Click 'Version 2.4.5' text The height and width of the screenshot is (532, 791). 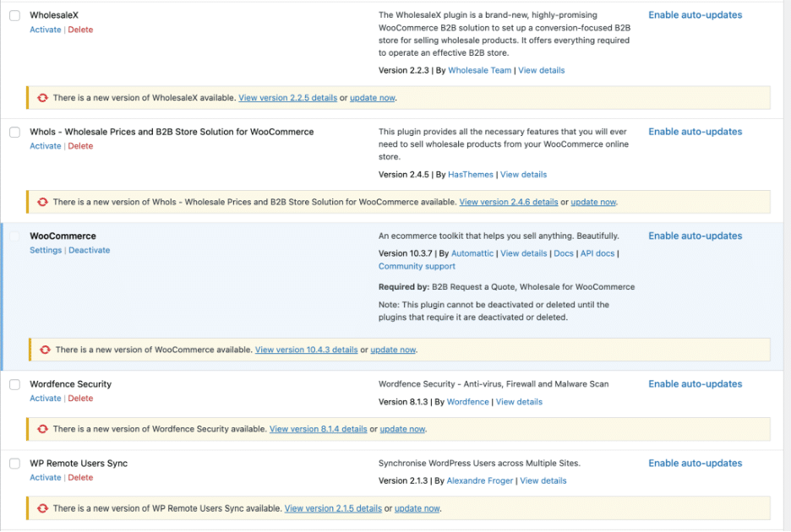pyautogui.click(x=404, y=175)
